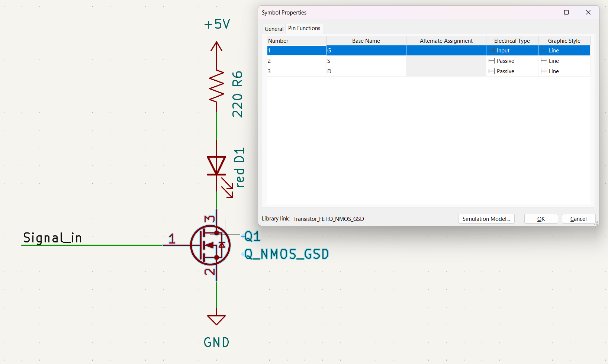
Task: Switch to the General tab
Action: coord(274,29)
